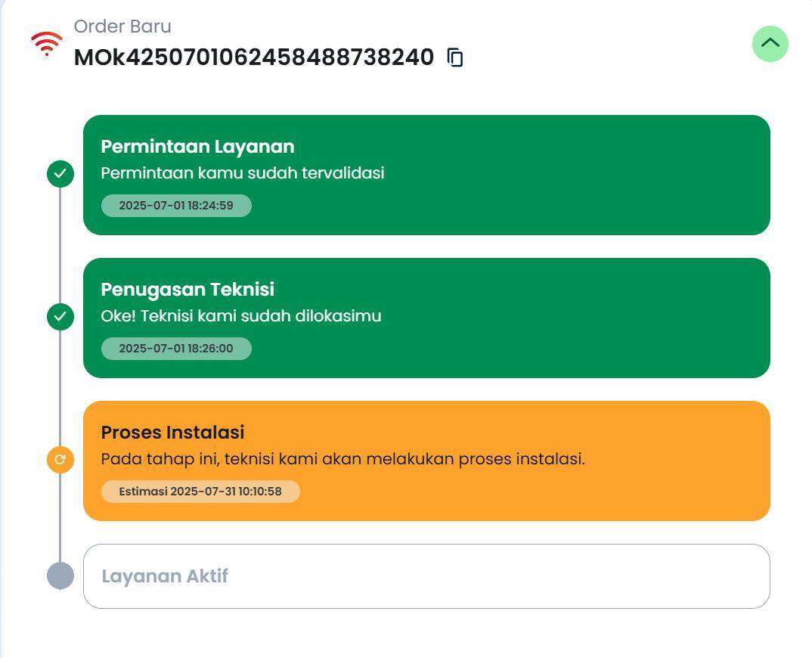
Task: Click the Permintaan Layanan checkmark icon
Action: point(60,173)
